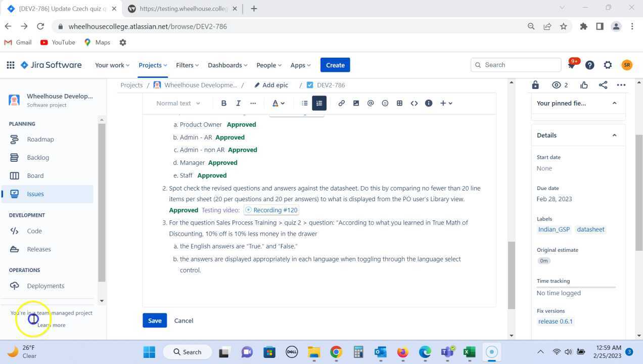Open Jira settings gear
The image size is (643, 364).
click(608, 65)
